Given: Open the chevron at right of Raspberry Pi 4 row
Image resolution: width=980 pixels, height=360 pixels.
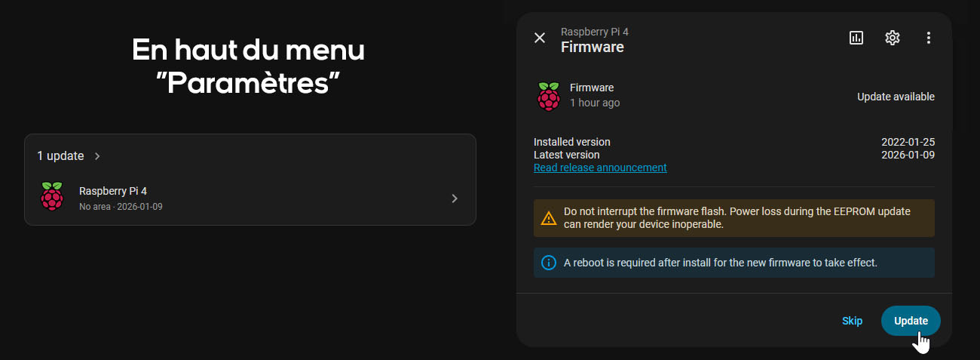Looking at the screenshot, I should (x=455, y=198).
